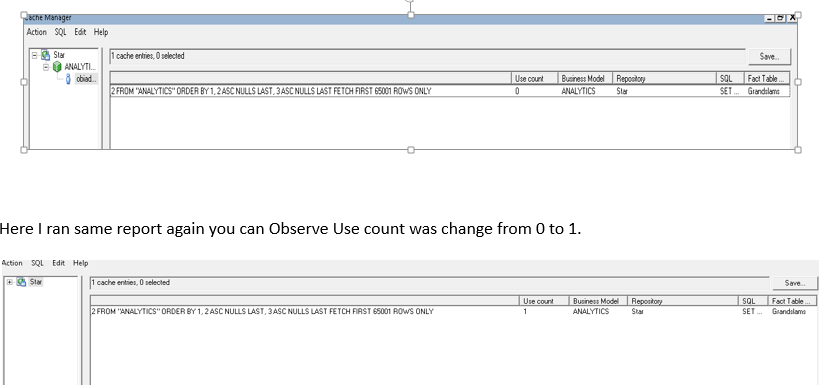Sort by Repository column in upper window
Screen dimensions: 831x388
pyautogui.click(x=665, y=78)
